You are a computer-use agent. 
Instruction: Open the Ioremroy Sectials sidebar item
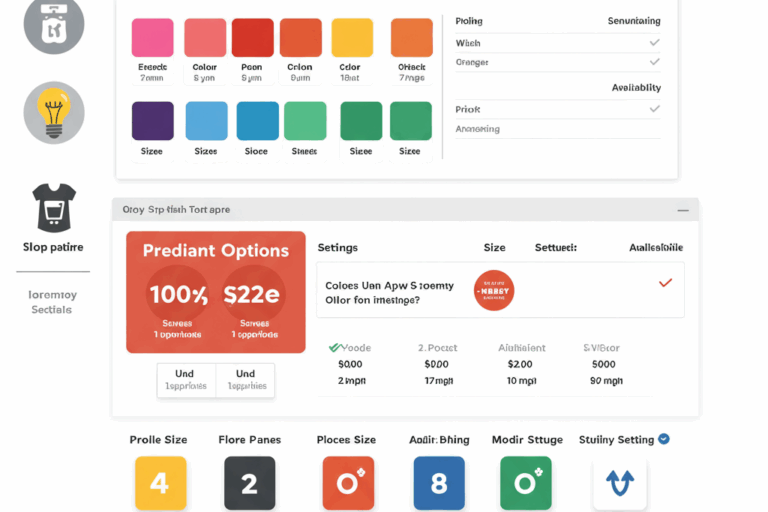[52, 302]
